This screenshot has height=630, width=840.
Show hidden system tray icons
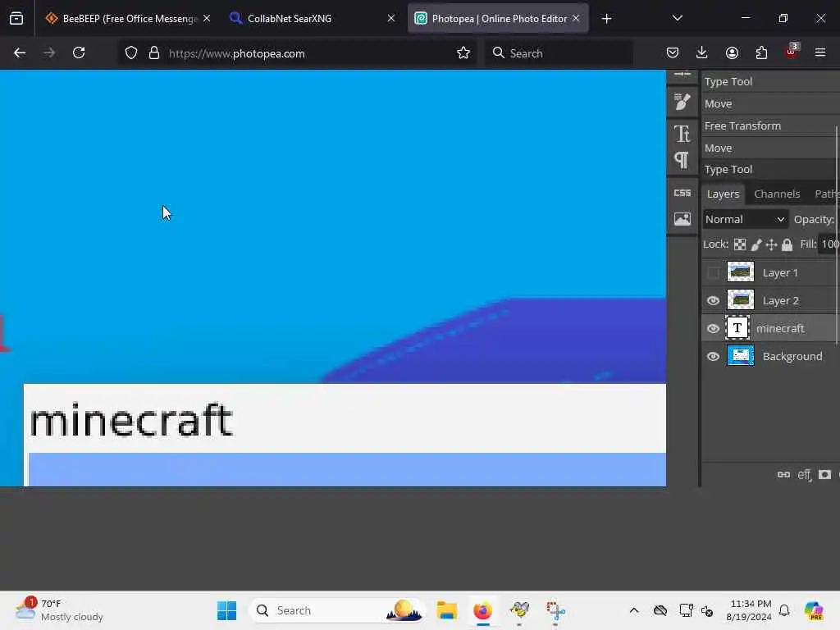click(634, 610)
